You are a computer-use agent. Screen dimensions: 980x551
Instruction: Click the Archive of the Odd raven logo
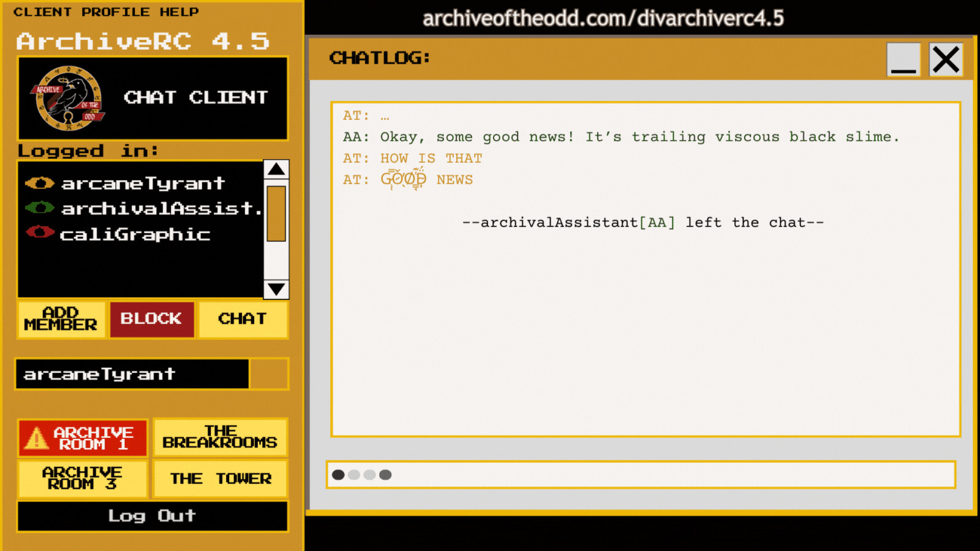67,98
